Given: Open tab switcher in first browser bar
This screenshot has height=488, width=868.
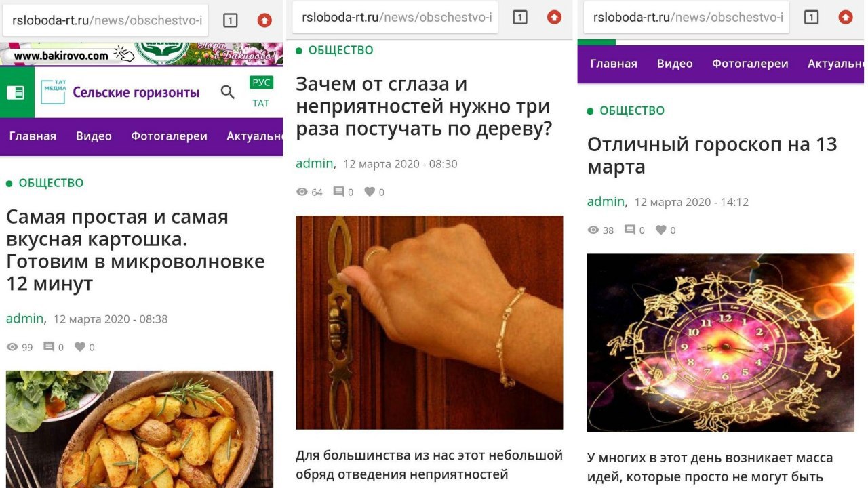Looking at the screenshot, I should [231, 20].
